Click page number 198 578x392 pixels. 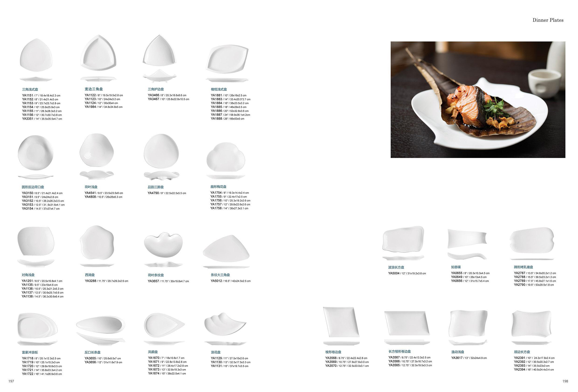pyautogui.click(x=565, y=381)
